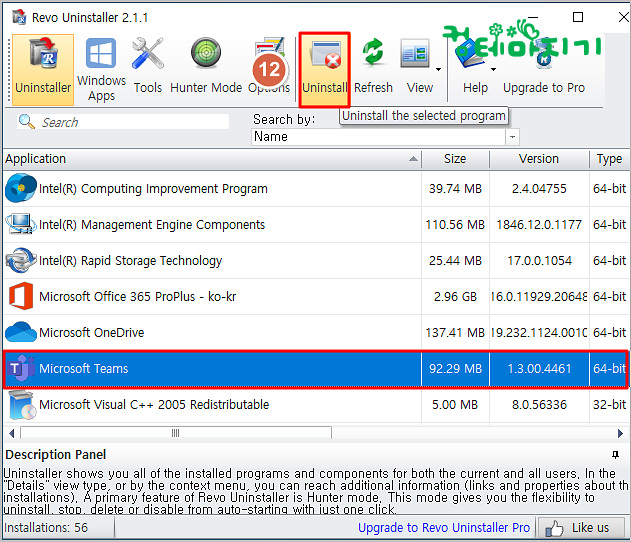Sort by the Size column header
This screenshot has width=631, height=542.
click(x=455, y=159)
